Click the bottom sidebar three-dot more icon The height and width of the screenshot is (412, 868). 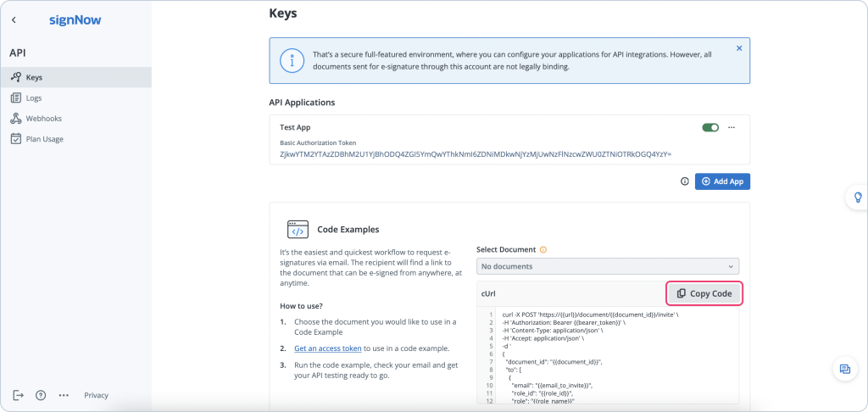tap(64, 395)
